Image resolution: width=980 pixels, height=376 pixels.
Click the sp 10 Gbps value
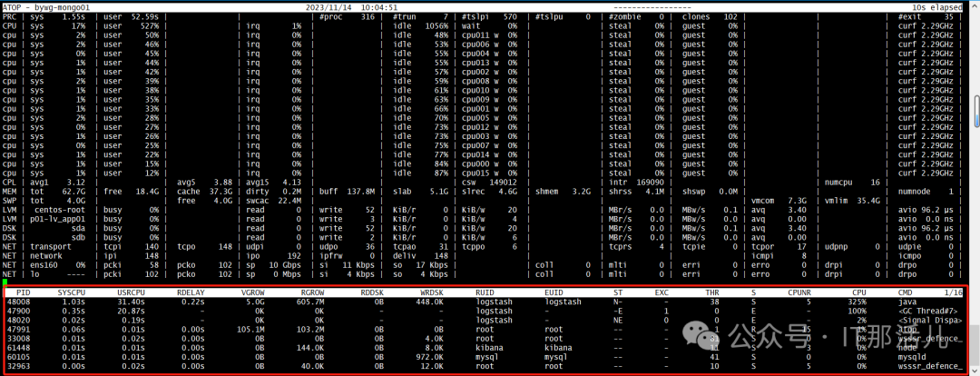point(274,264)
